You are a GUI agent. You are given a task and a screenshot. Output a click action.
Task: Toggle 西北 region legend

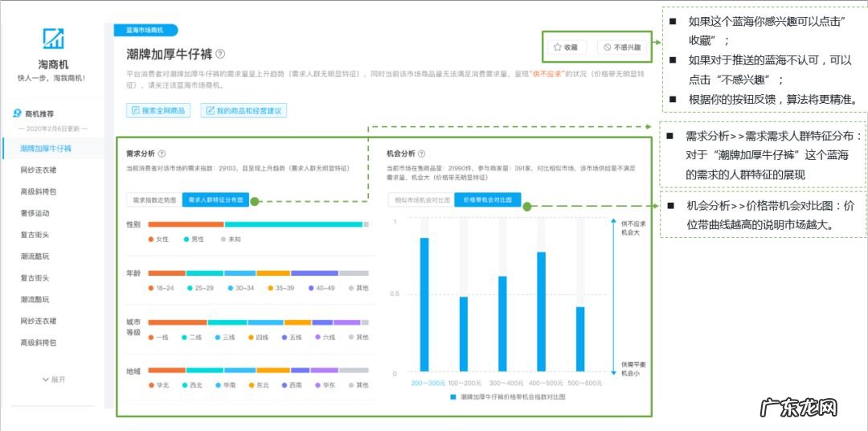[x=191, y=385]
